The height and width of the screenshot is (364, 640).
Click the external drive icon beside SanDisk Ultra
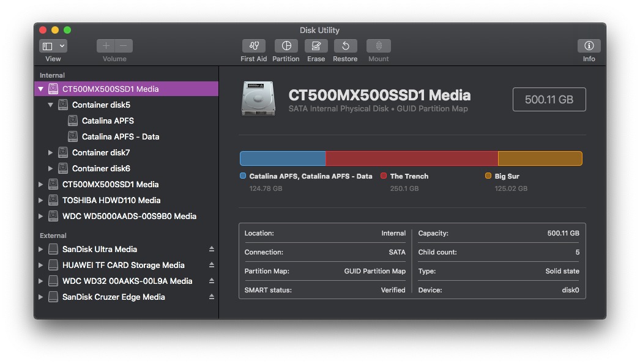[x=53, y=249]
